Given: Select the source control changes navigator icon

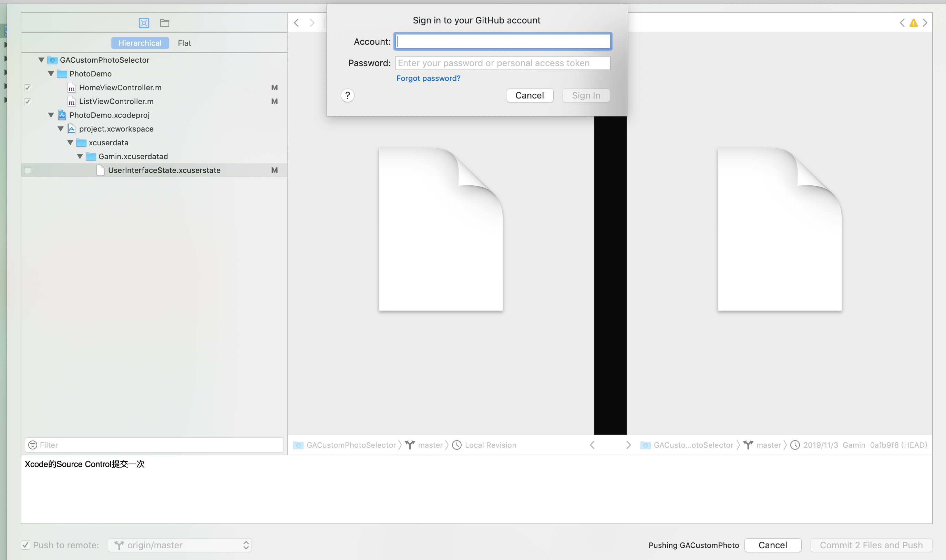Looking at the screenshot, I should (144, 23).
